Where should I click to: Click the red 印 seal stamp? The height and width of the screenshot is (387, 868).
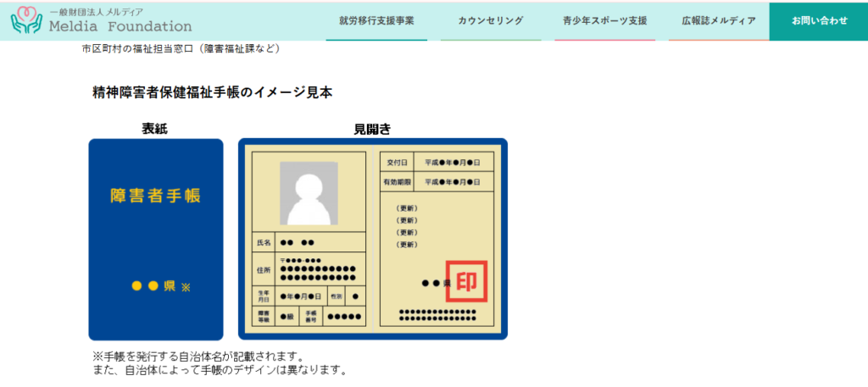(x=466, y=281)
